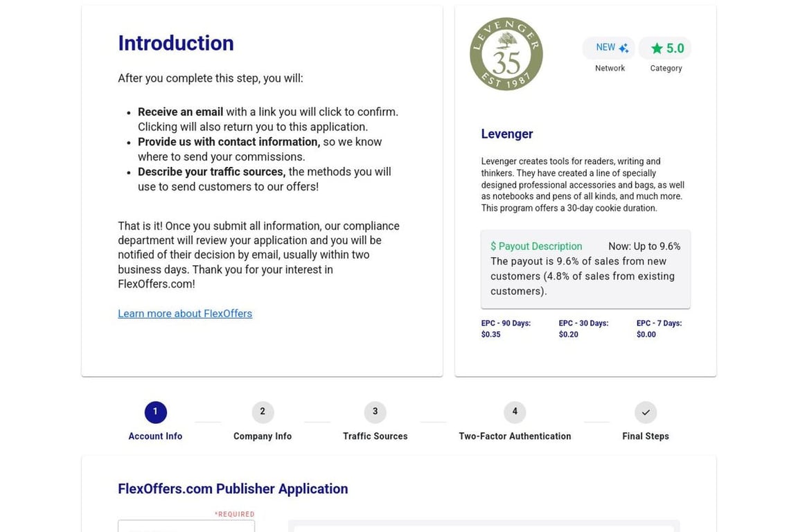The height and width of the screenshot is (532, 798).
Task: Select step 3 circle Traffic Sources
Action: click(x=375, y=412)
